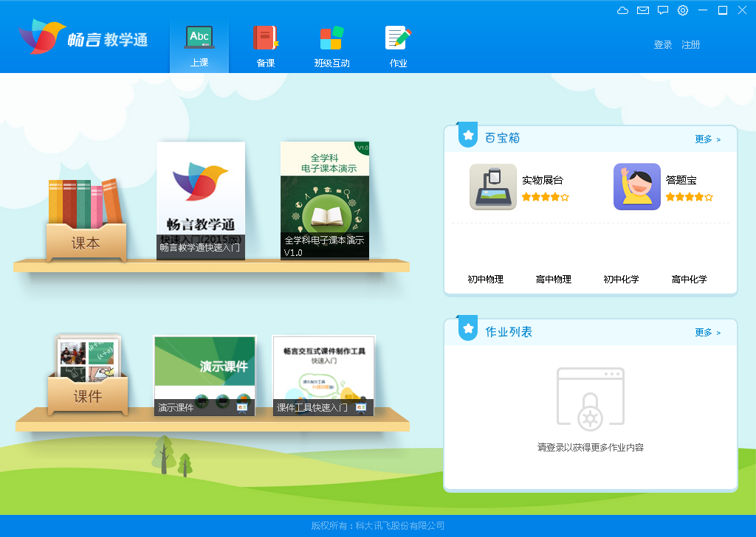Click the 作业列表 panel title
This screenshot has width=756, height=537.
click(x=509, y=332)
